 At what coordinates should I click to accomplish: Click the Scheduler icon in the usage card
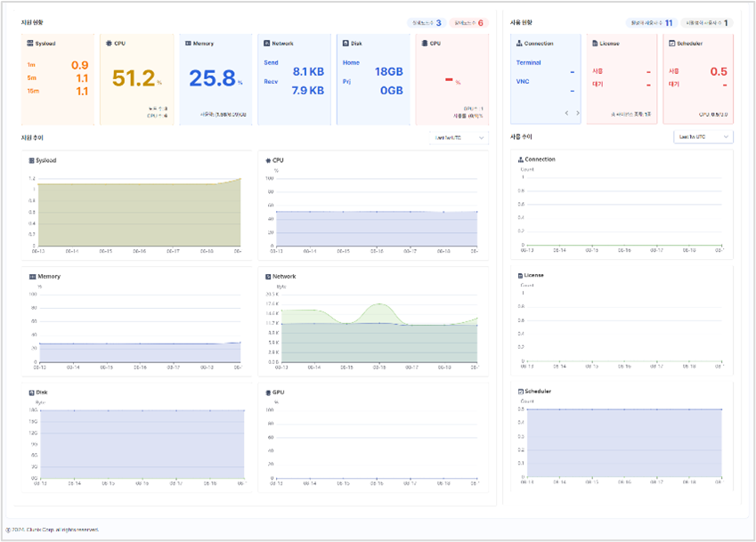point(672,43)
